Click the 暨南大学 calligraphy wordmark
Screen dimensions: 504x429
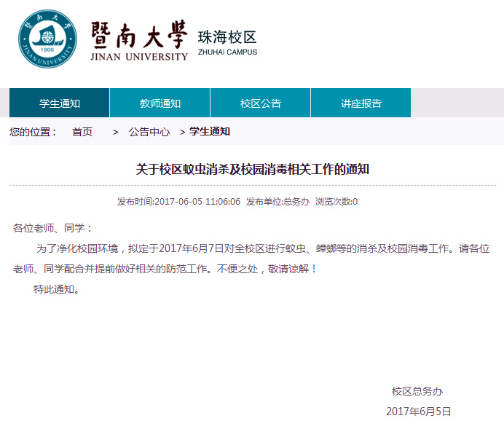click(x=139, y=33)
